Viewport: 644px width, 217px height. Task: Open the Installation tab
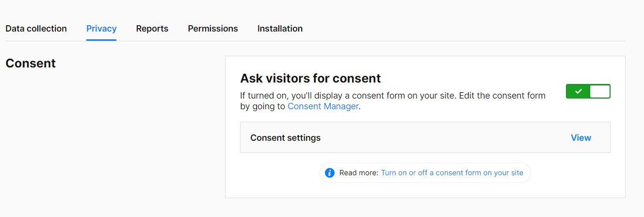(x=280, y=29)
